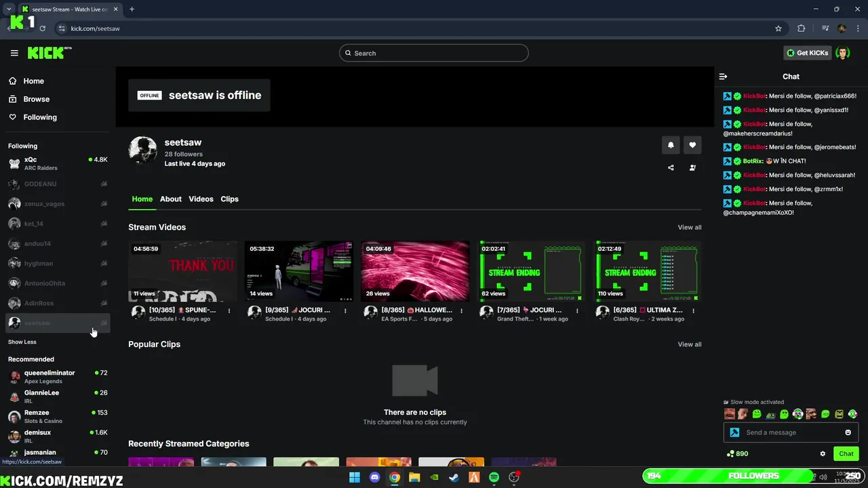Open OBS Studio from taskbar
The height and width of the screenshot is (488, 868).
point(514,477)
